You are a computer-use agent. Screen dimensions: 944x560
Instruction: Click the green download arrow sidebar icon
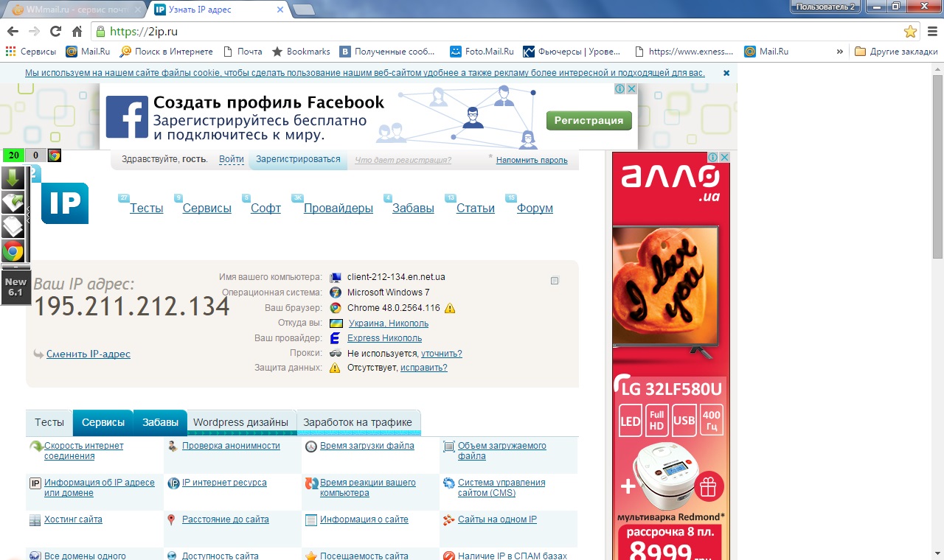pos(13,178)
